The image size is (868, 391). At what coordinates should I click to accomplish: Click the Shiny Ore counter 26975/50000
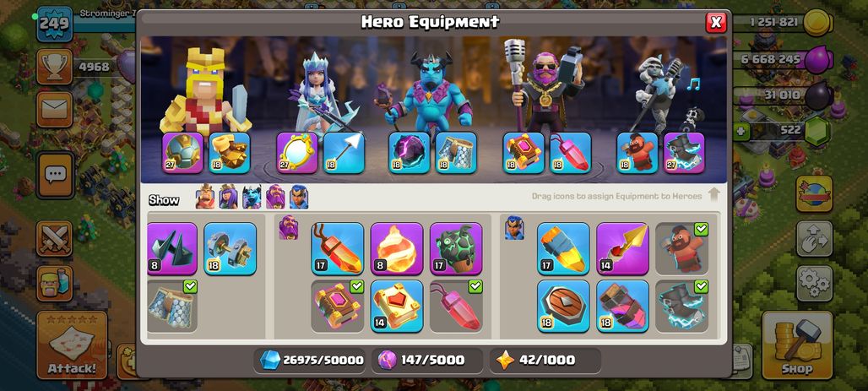coord(312,361)
